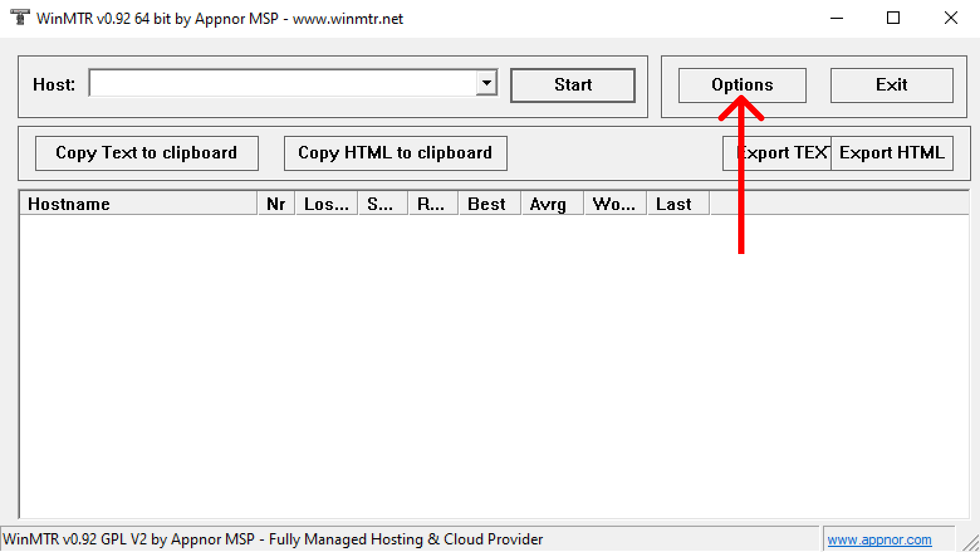Click the Export HTML button
The image size is (980, 552).
tap(892, 153)
